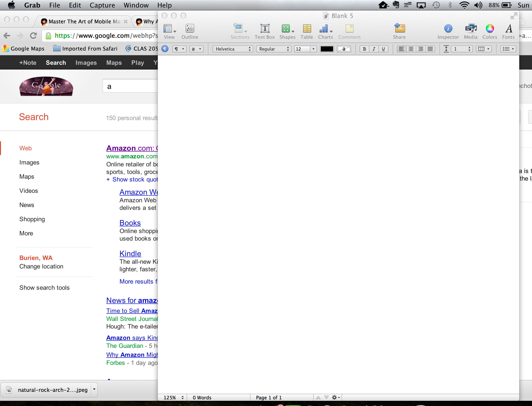532x406 pixels.
Task: Toggle bold formatting
Action: [364, 49]
